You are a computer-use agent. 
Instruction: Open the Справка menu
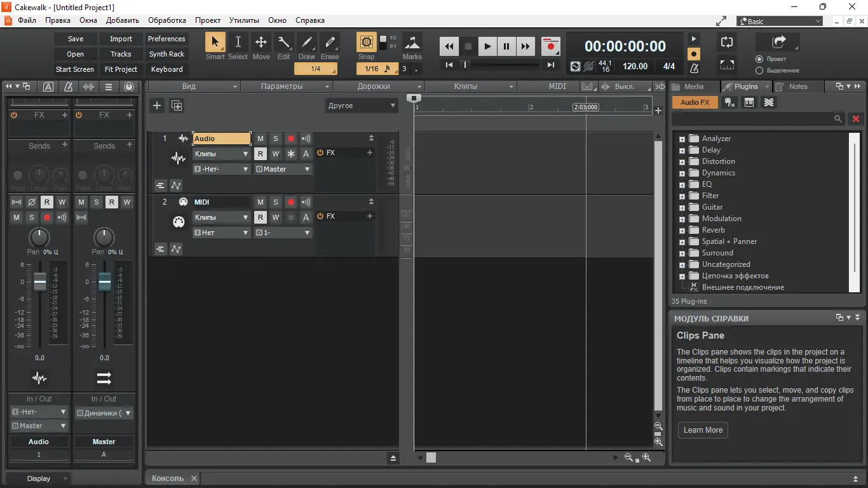pyautogui.click(x=310, y=20)
